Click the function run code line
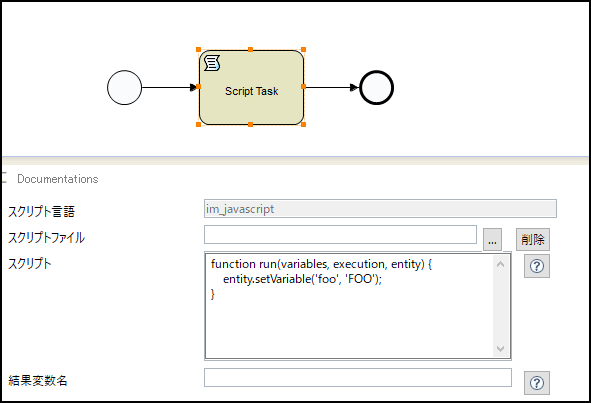The image size is (591, 403). (322, 264)
